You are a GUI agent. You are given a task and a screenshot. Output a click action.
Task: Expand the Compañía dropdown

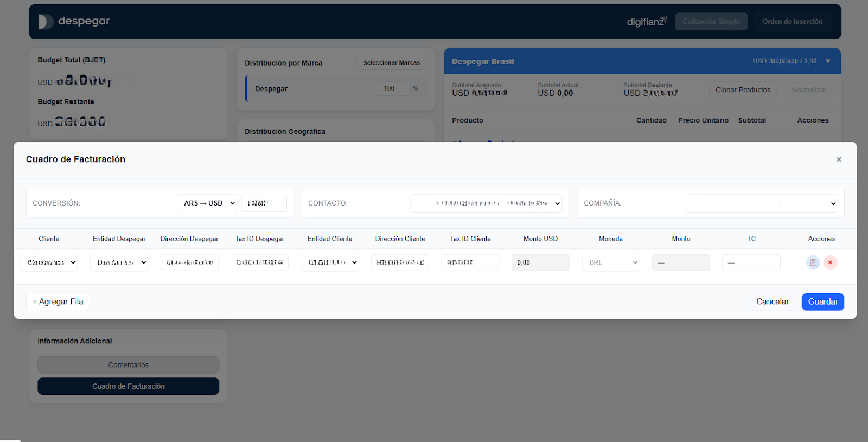click(x=762, y=203)
